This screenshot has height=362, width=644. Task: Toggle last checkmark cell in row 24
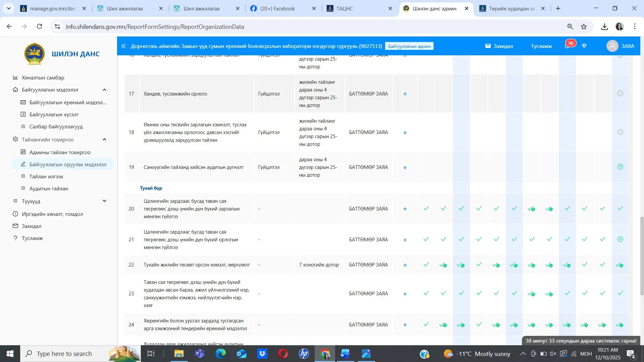(620, 325)
